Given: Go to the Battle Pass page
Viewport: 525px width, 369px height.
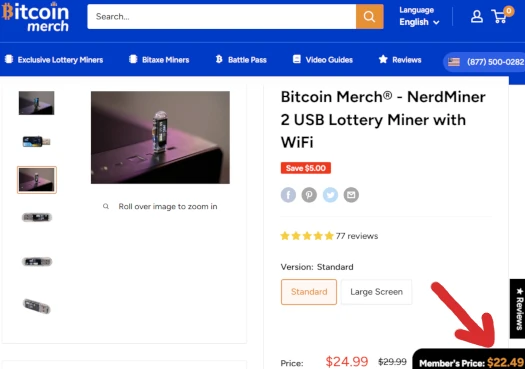Looking at the screenshot, I should tap(241, 60).
